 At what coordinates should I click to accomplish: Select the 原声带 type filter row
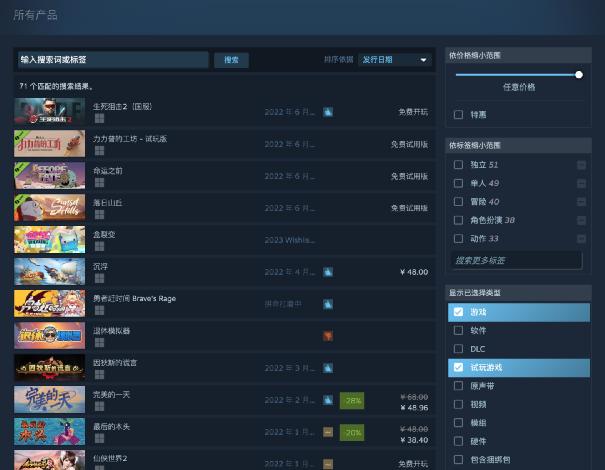coord(519,386)
